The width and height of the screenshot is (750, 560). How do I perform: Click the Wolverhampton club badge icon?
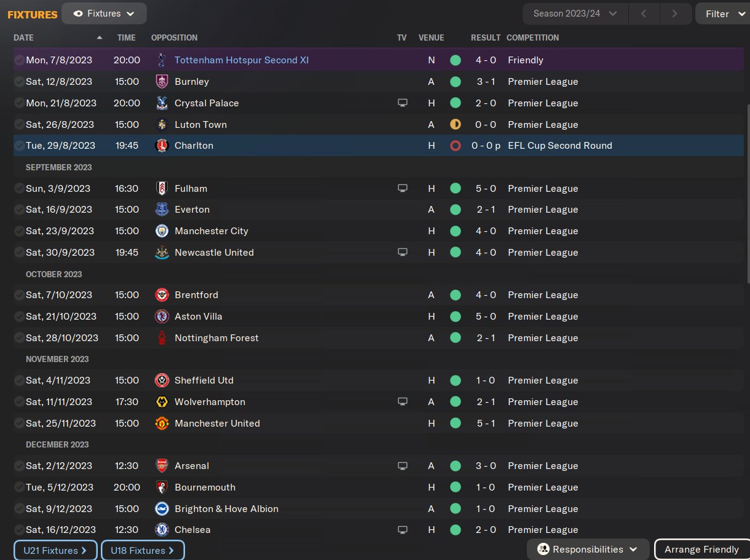(x=162, y=402)
